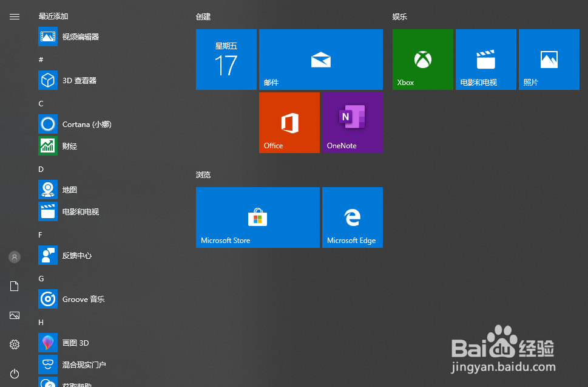Launch the OneNote tile

(352, 122)
